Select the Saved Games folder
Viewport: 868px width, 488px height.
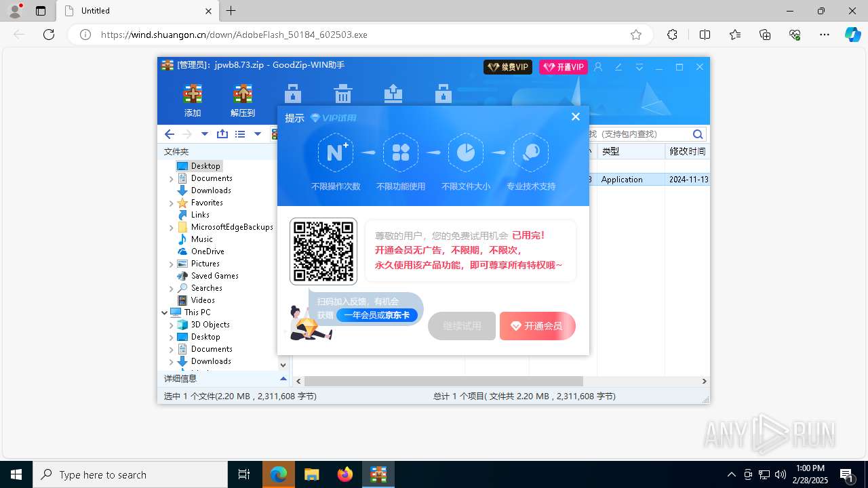[x=215, y=276]
